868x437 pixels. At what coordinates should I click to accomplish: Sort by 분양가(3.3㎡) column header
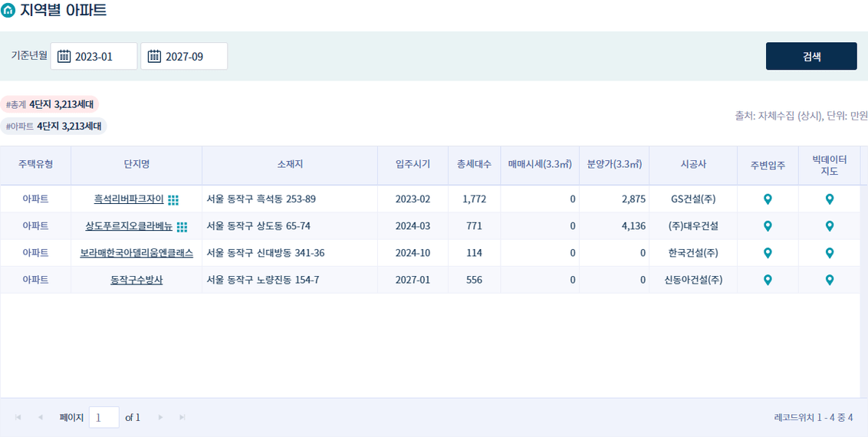click(614, 164)
